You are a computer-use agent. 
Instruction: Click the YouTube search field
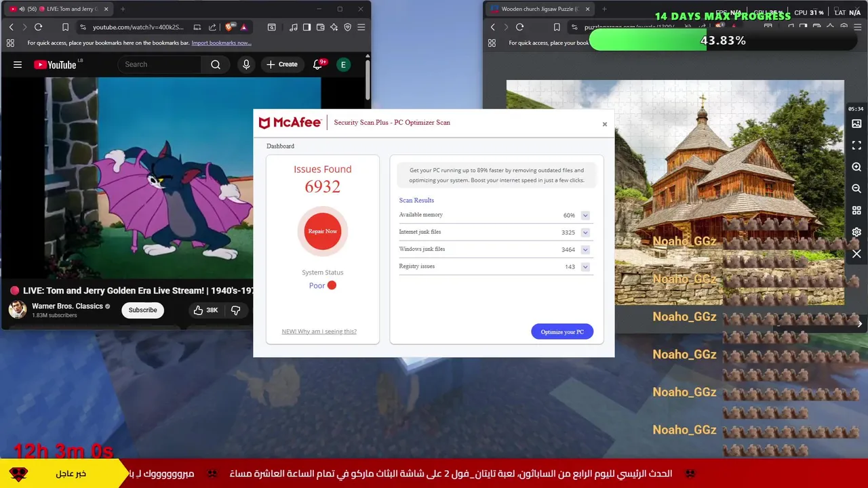click(x=160, y=64)
